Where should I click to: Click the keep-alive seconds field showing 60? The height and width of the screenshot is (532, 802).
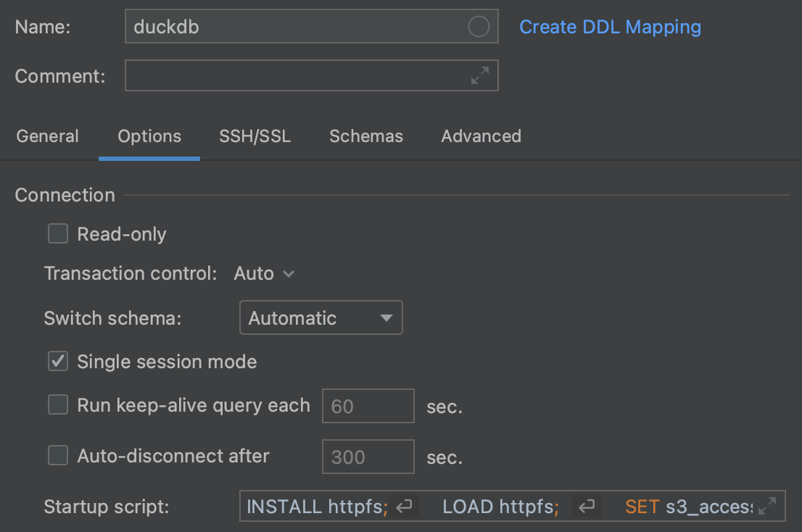point(368,406)
